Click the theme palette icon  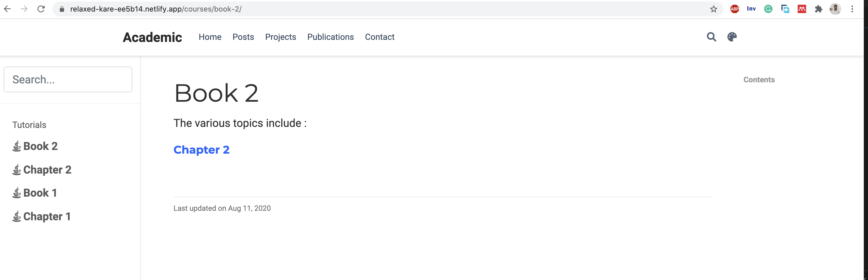click(x=732, y=37)
